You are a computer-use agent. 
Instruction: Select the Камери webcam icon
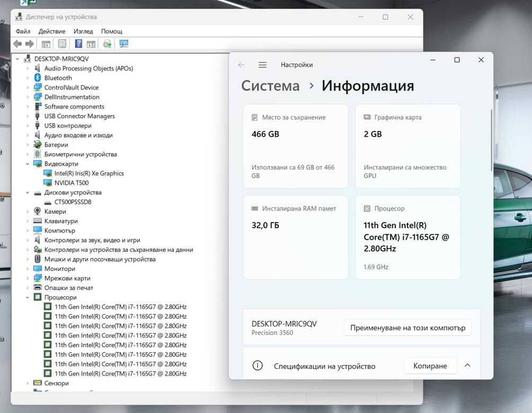[x=38, y=211]
